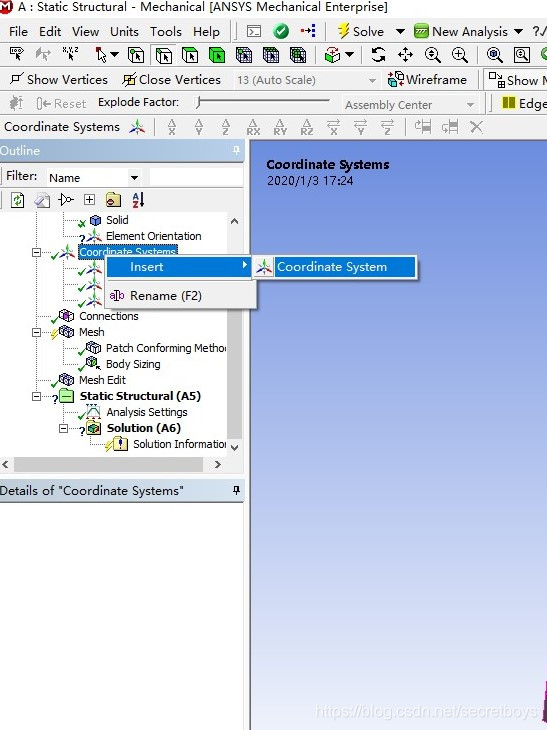The image size is (547, 730).
Task: Click the rotate RX transform icon
Action: click(x=253, y=127)
